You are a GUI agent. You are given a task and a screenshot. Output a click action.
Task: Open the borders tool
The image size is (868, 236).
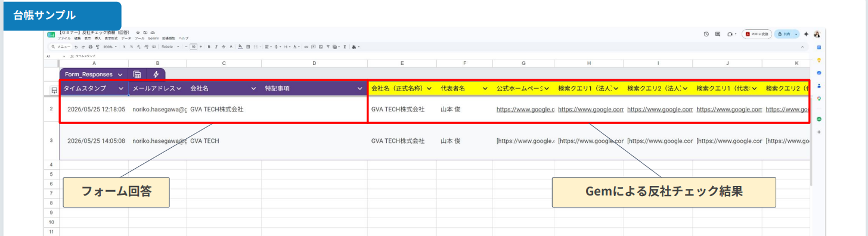click(x=248, y=46)
